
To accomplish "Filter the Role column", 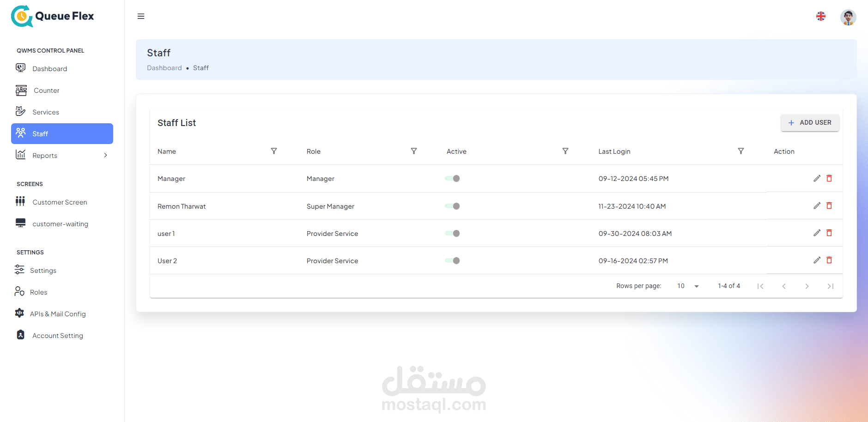I will [x=414, y=151].
